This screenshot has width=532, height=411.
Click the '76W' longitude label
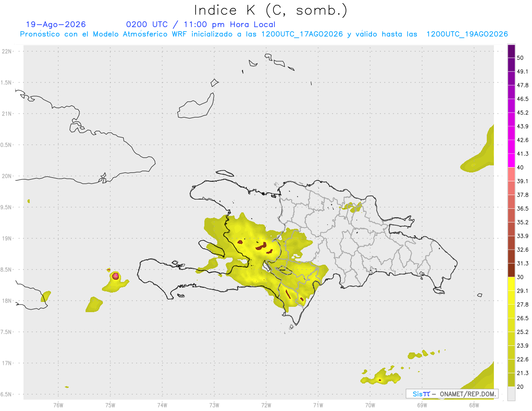pos(58,405)
